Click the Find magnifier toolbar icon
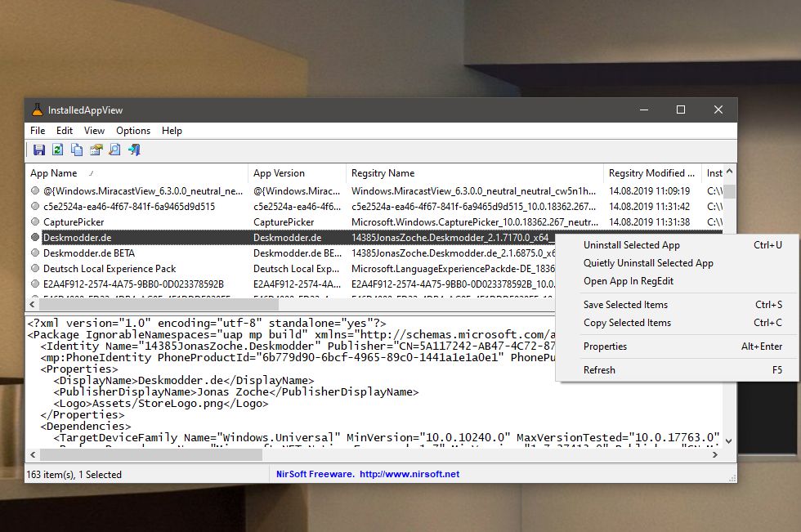Image resolution: width=801 pixels, height=532 pixels. pos(115,150)
